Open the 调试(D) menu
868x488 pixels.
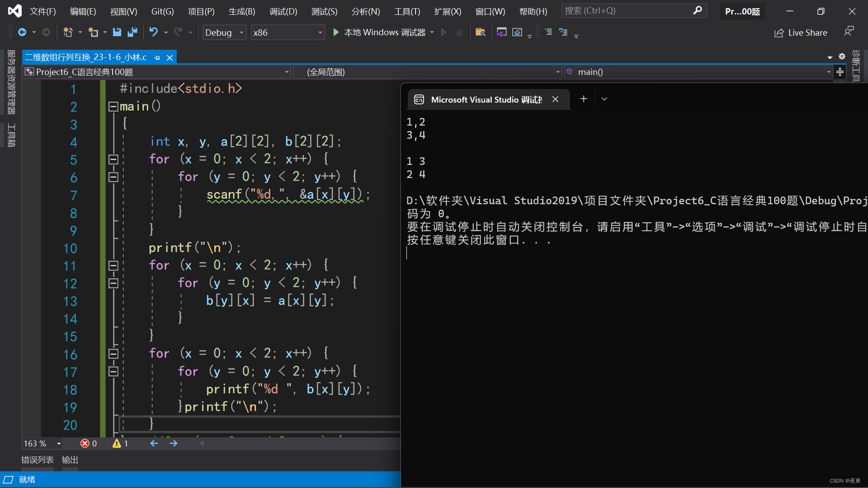coord(283,11)
